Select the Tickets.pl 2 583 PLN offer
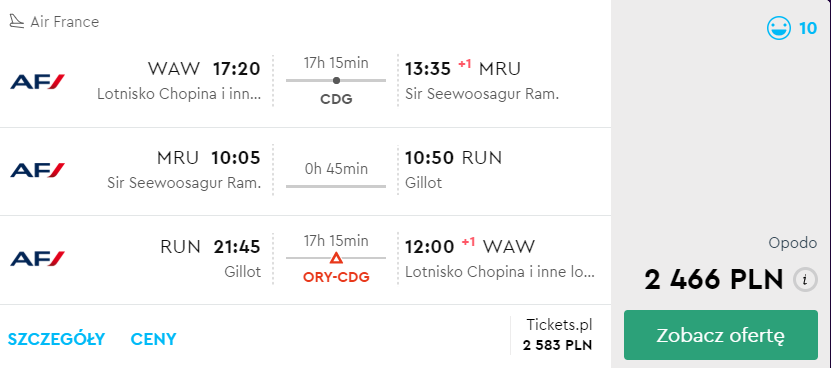 [558, 335]
